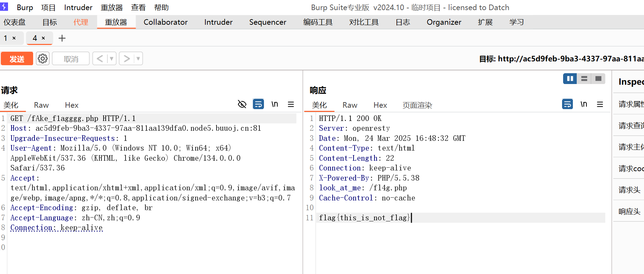
Task: Go forward to next request in history
Action: point(127,59)
